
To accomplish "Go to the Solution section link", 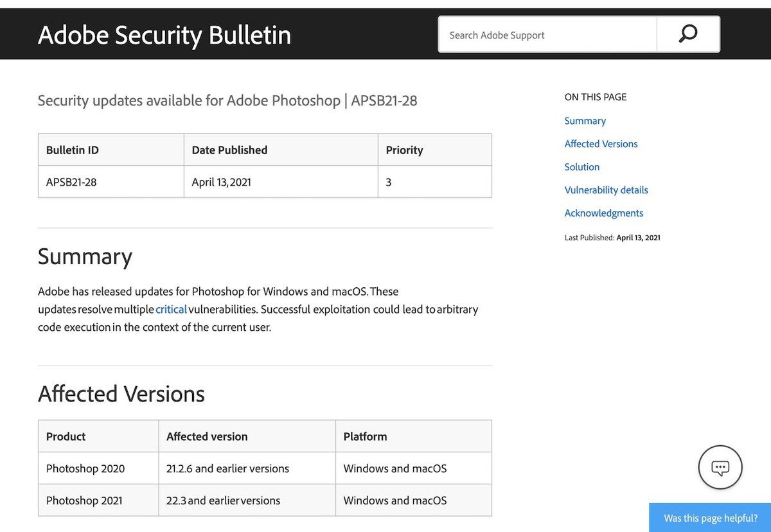I will tap(581, 167).
